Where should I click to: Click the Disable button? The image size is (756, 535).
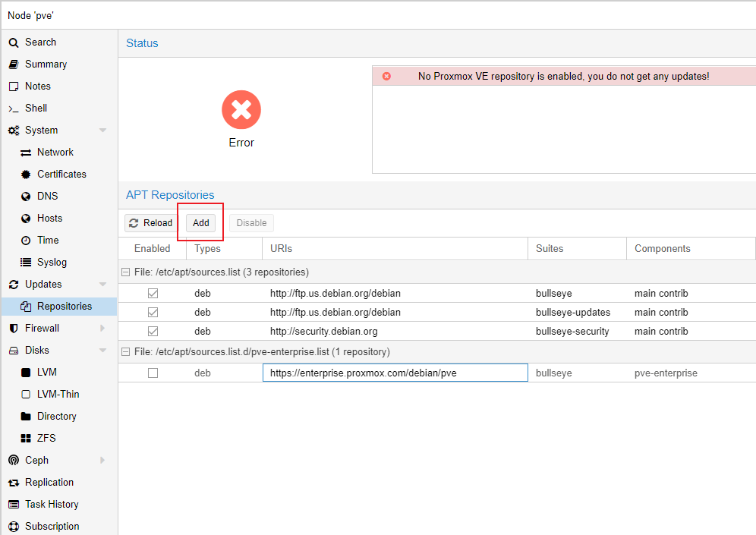tap(251, 223)
